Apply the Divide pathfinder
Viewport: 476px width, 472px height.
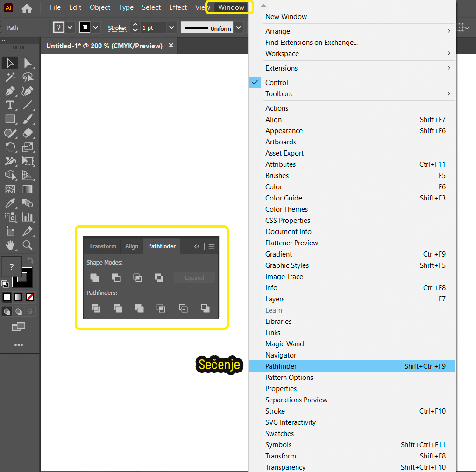96,308
